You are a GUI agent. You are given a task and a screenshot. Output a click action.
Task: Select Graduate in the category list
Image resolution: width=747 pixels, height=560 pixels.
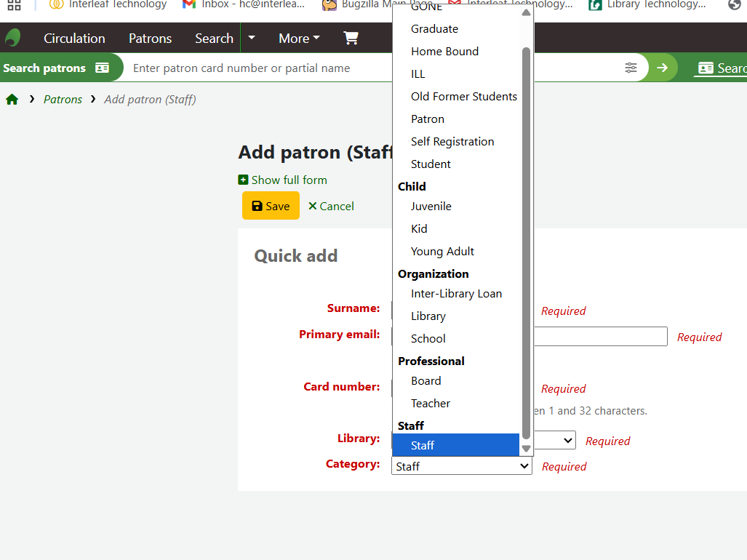[x=455, y=29]
